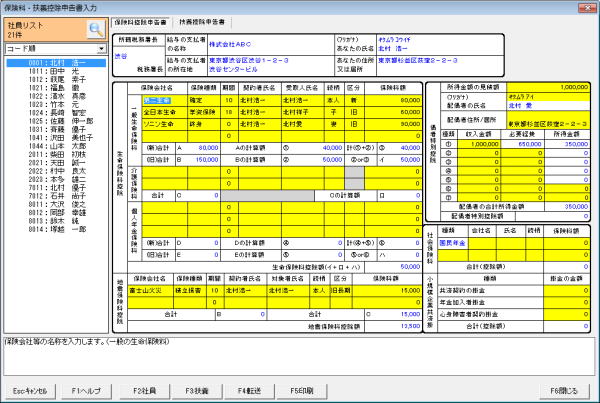The width and height of the screenshot is (600, 403).
Task: Click the F3扶養 button
Action: 197,391
